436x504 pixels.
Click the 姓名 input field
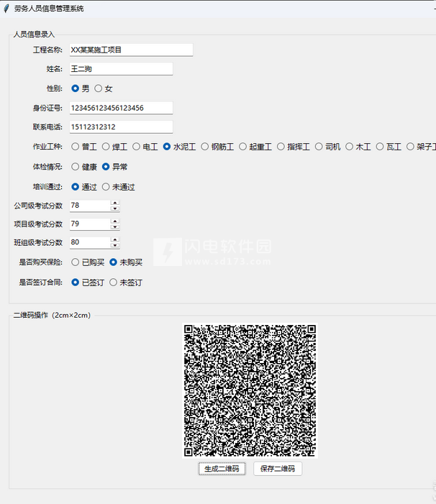121,69
